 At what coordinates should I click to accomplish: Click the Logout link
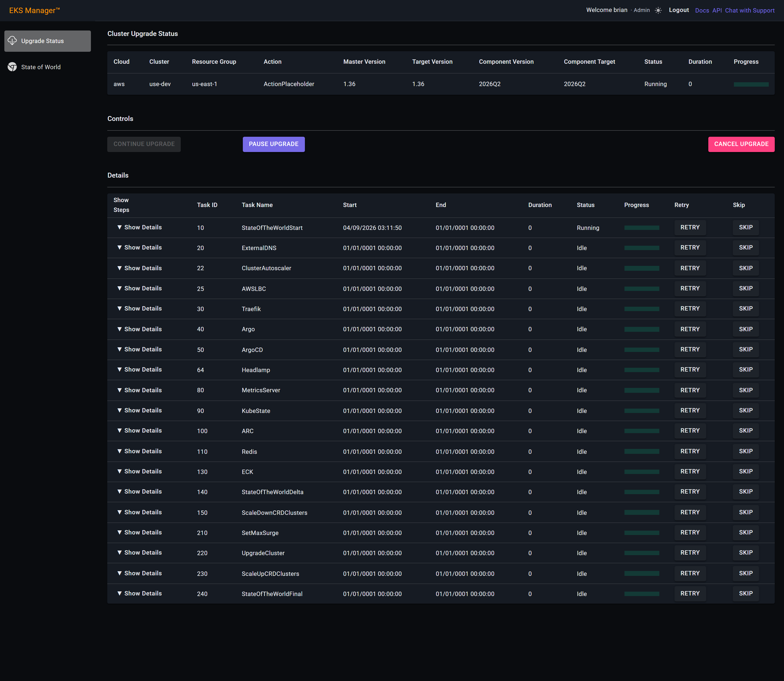679,10
